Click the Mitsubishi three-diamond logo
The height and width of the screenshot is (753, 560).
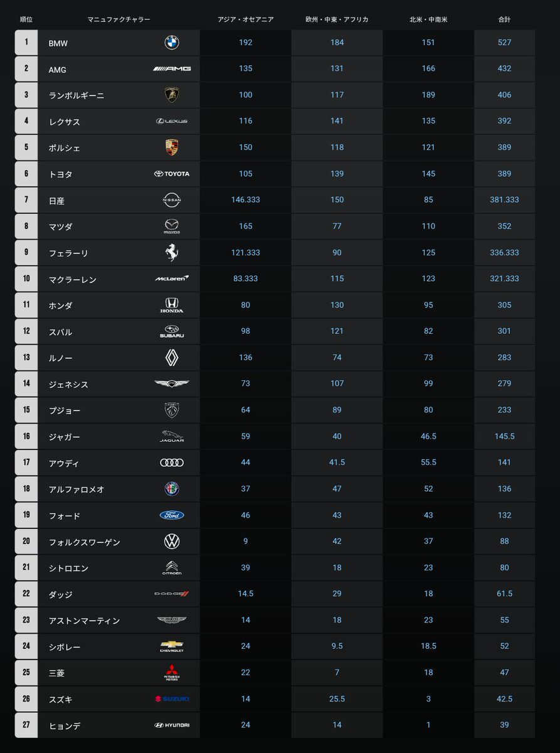172,673
